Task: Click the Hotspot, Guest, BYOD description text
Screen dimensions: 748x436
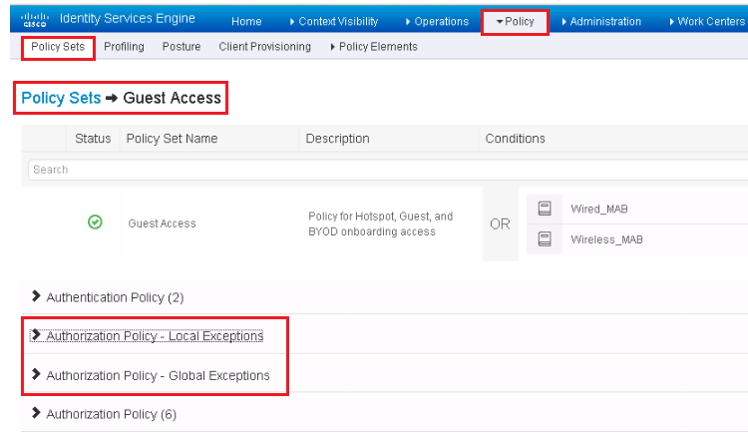Action: (x=380, y=224)
